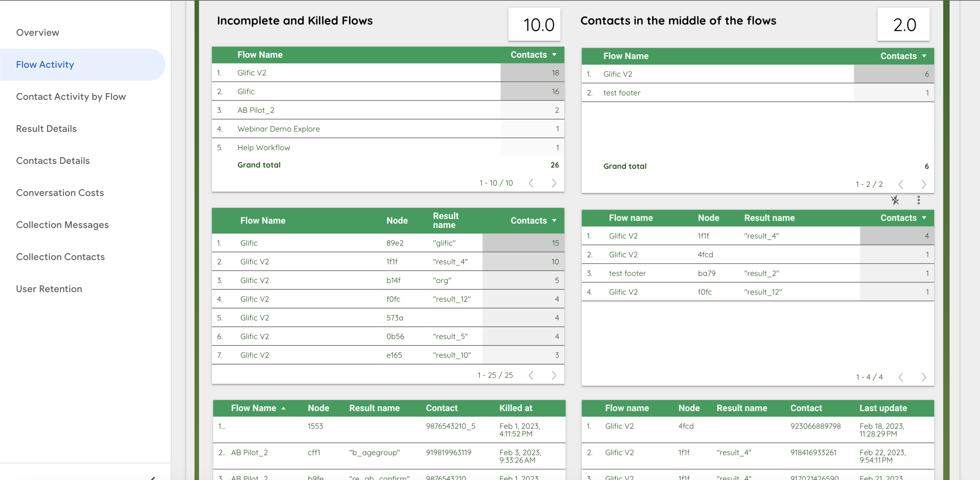980x480 pixels.
Task: Click the "org" result name cell
Action: pyautogui.click(x=442, y=280)
